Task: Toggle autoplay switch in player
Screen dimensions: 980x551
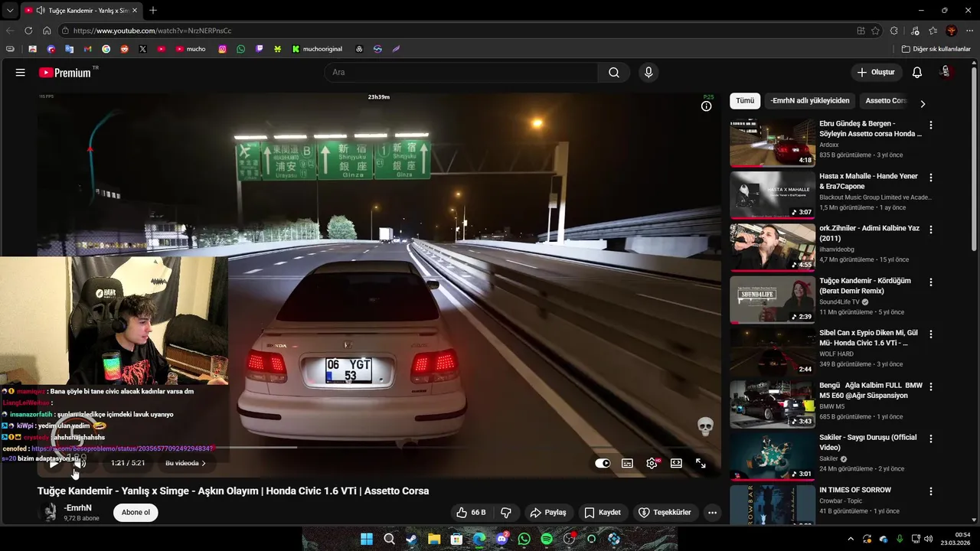Action: [603, 463]
